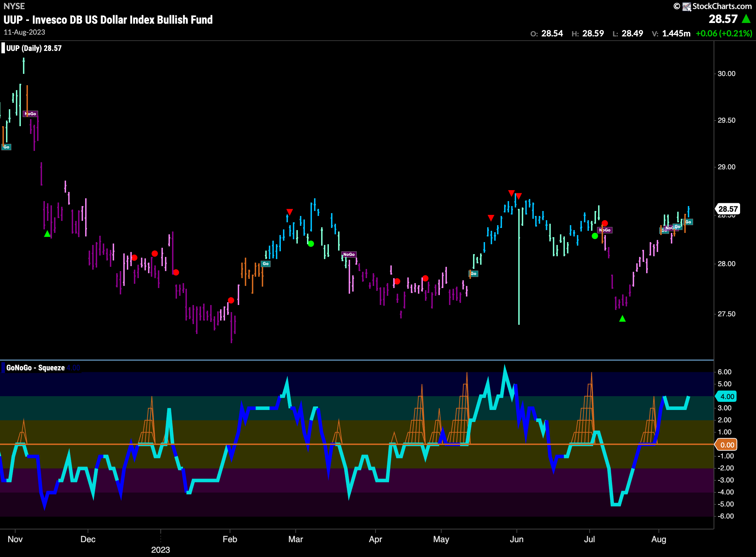756x557 pixels.
Task: Click the high value 28.59
Action: (593, 34)
